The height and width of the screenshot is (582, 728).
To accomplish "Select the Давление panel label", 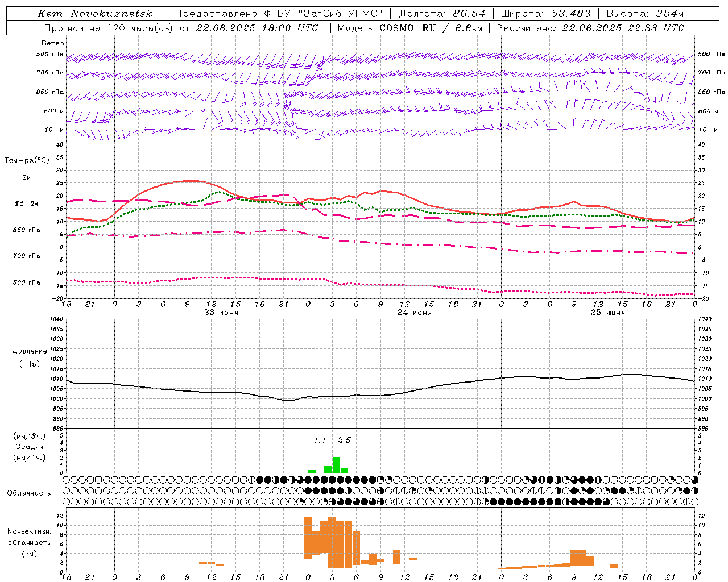I will [x=30, y=351].
